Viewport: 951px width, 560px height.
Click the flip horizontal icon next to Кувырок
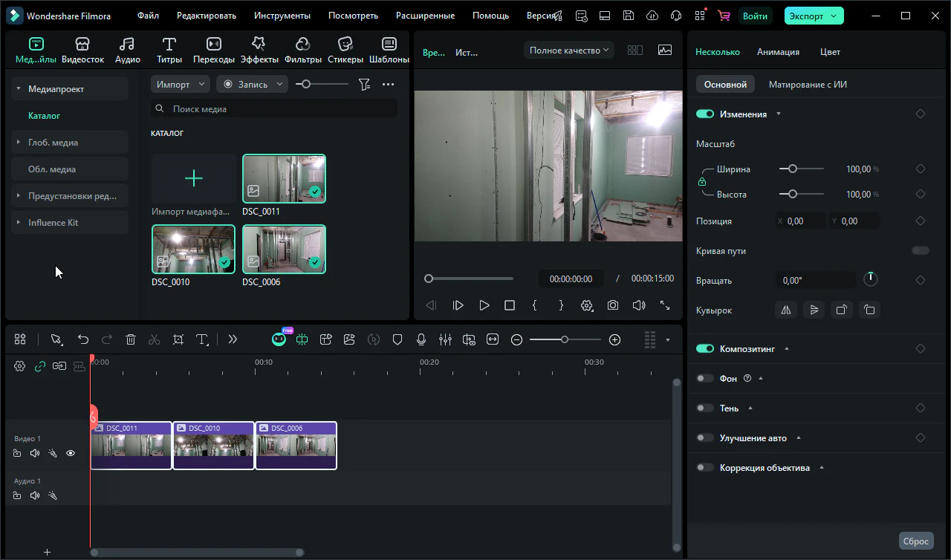pos(786,310)
